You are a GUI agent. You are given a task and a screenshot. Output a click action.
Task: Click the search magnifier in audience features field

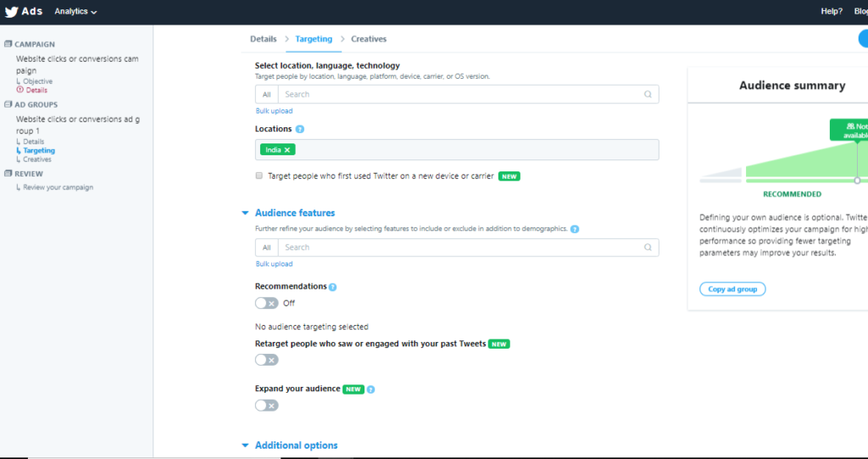648,248
